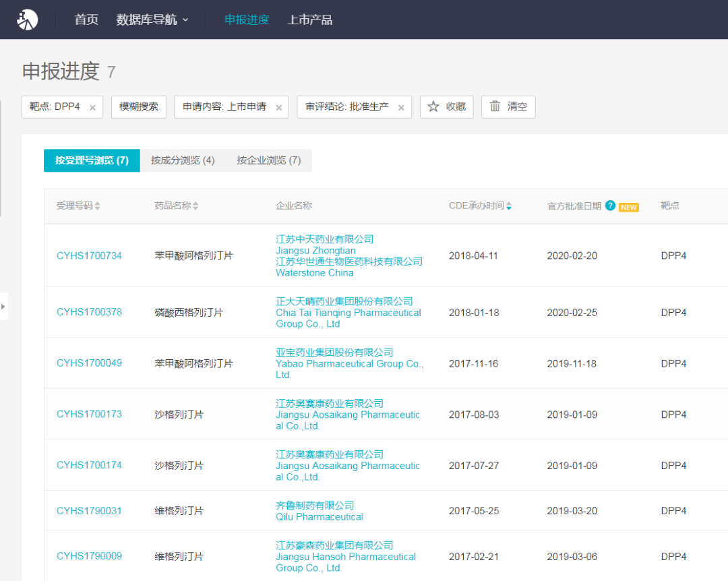This screenshot has width=728, height=581.
Task: Click the 模糊搜索 button
Action: [x=139, y=106]
